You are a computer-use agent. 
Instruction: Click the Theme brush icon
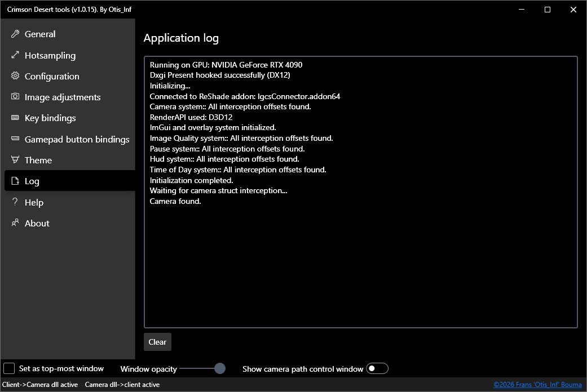click(x=15, y=160)
